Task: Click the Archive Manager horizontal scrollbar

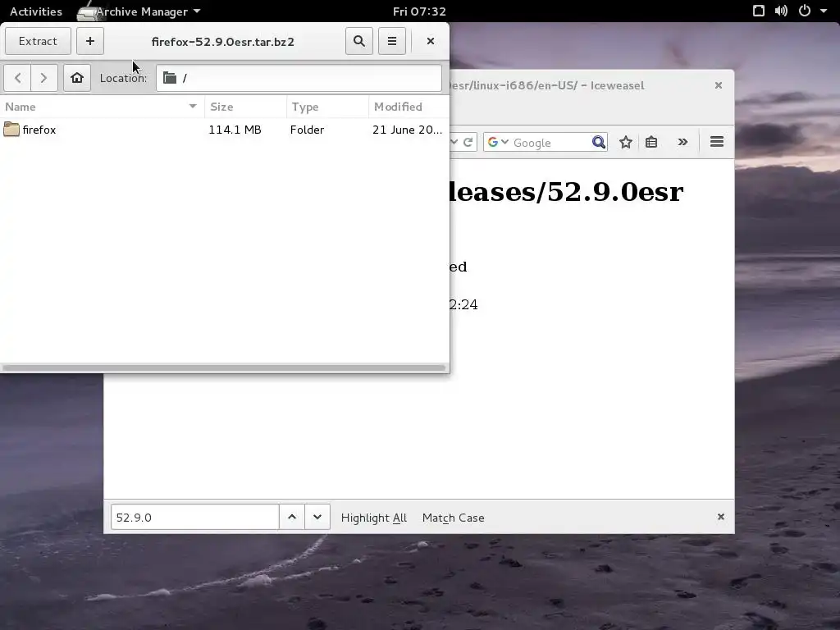Action: pos(224,367)
